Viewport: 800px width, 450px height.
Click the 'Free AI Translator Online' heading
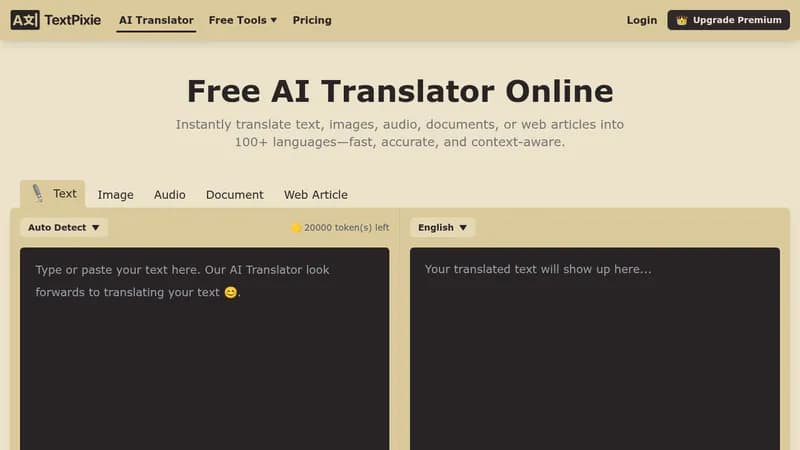(400, 91)
